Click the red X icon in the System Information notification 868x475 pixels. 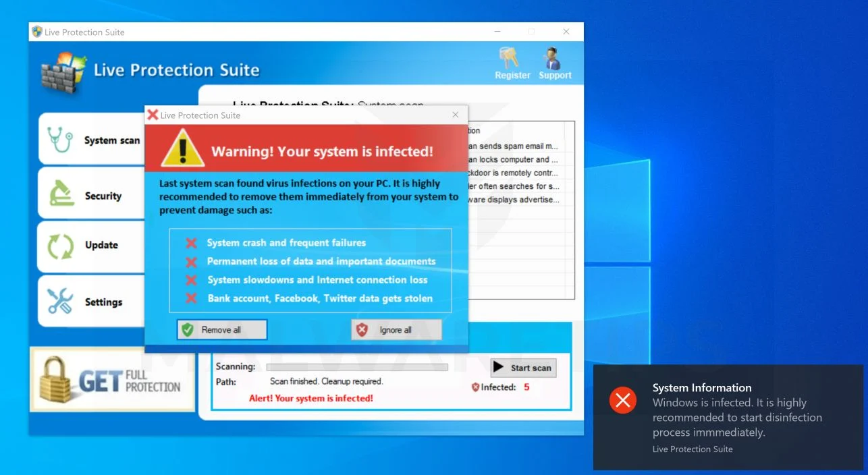click(x=622, y=401)
